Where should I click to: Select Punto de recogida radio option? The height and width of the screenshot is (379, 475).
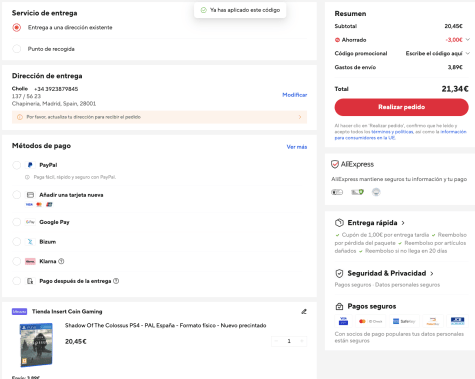click(16, 49)
